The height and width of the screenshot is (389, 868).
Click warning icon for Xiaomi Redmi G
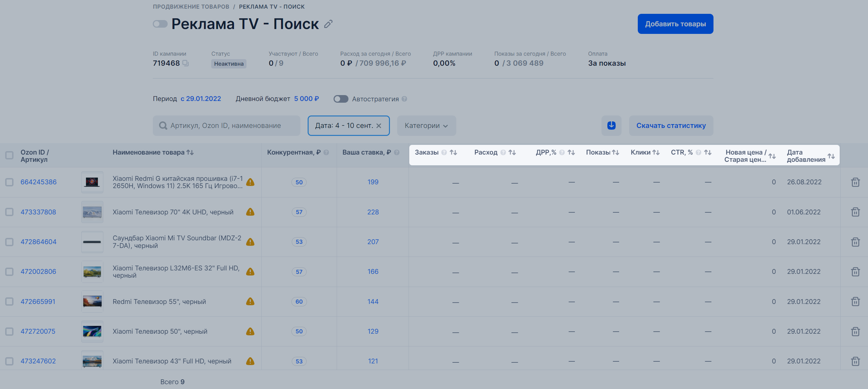250,182
